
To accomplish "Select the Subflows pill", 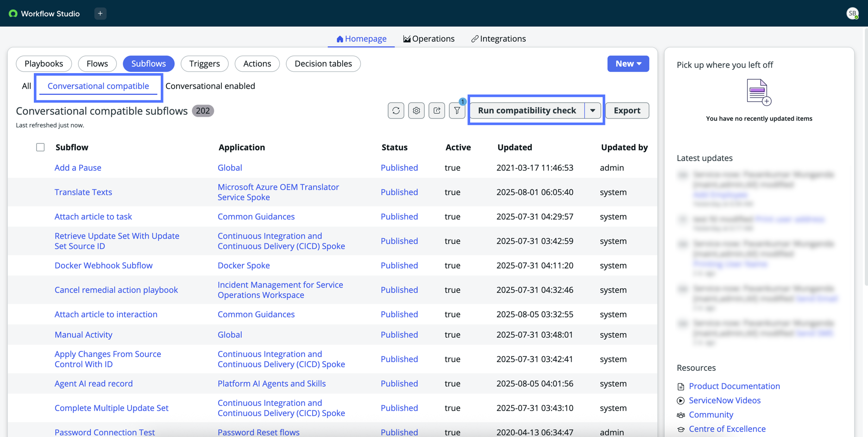I will [x=149, y=64].
